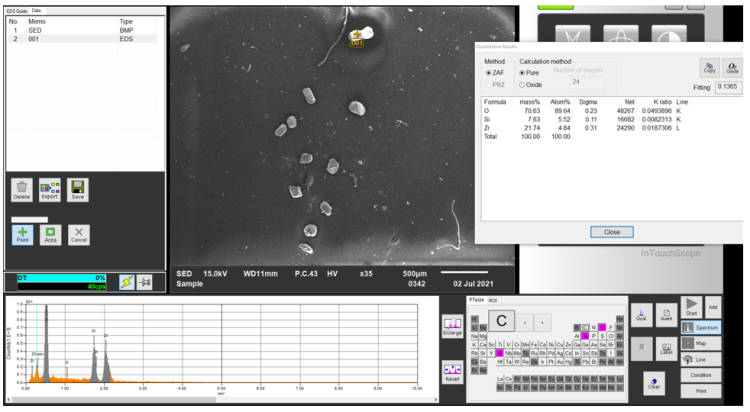750x412 pixels.
Task: Click the Fitting value field showing 0.1365
Action: [728, 87]
